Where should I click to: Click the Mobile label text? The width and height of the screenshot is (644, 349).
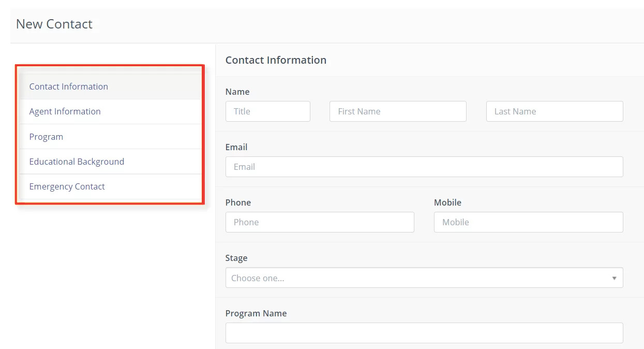(447, 202)
